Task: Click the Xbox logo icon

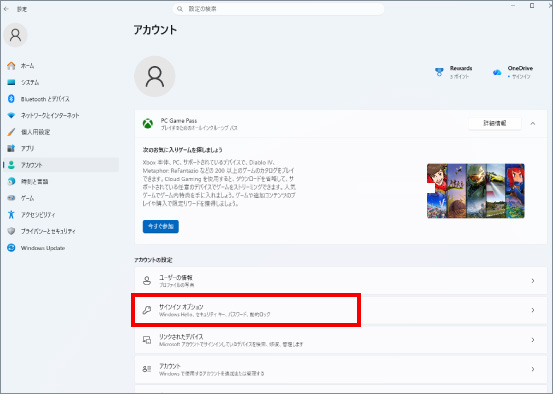Action: point(148,123)
